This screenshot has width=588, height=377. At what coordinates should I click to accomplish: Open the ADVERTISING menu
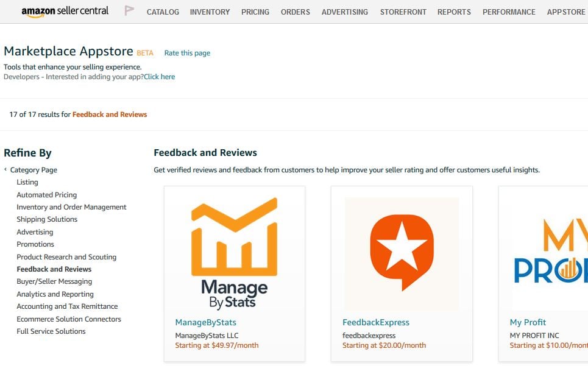345,12
